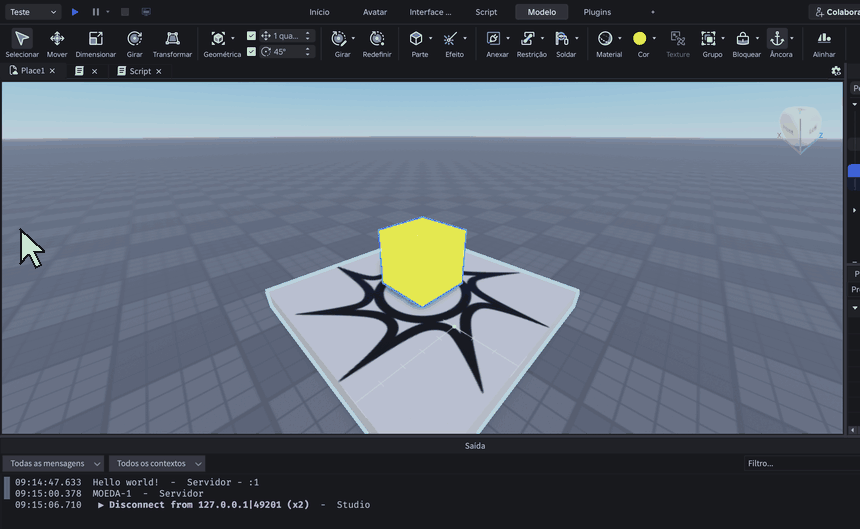Open the Teste mode dropdown
Screen dimensions: 860x529
[x=33, y=12]
